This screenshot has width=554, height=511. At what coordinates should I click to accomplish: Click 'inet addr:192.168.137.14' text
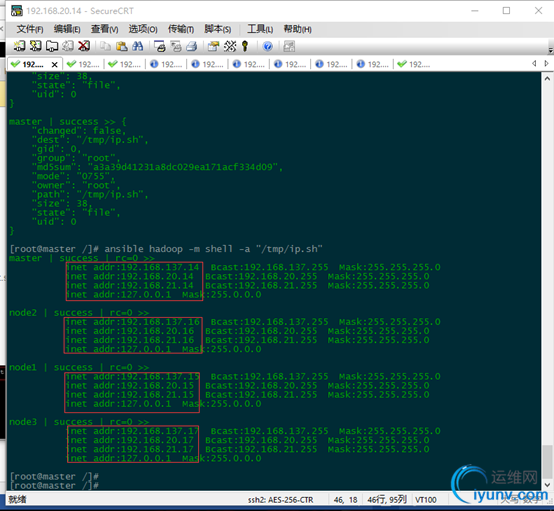click(133, 267)
